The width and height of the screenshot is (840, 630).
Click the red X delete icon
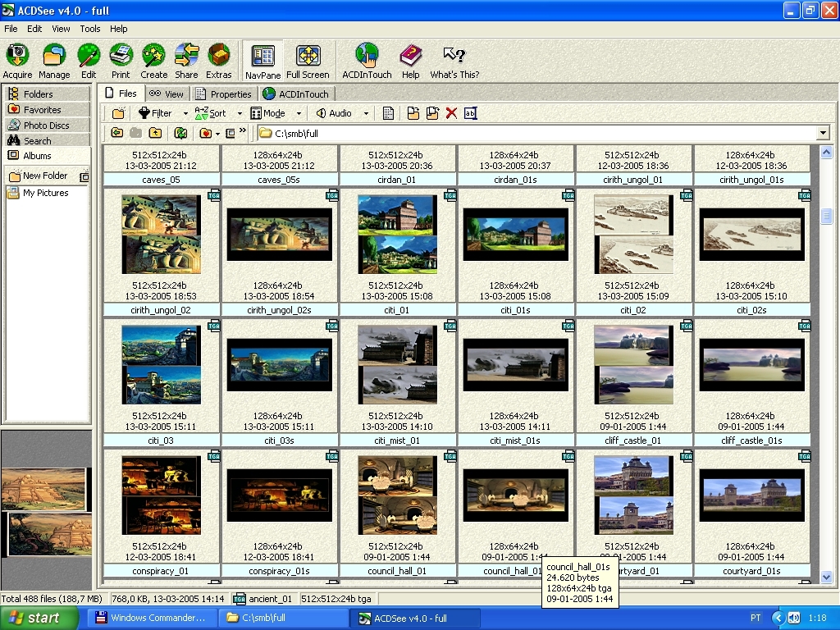(451, 113)
